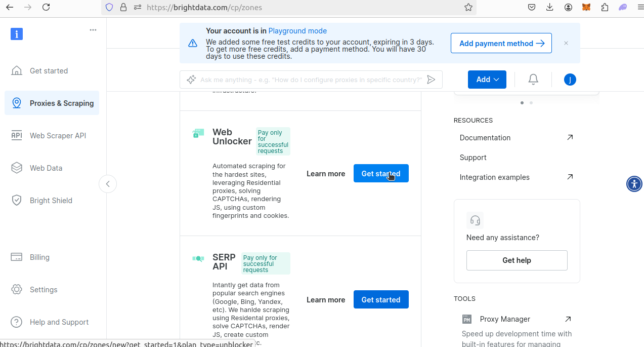
Task: Click the banner warning triangle icon
Action: [x=193, y=44]
